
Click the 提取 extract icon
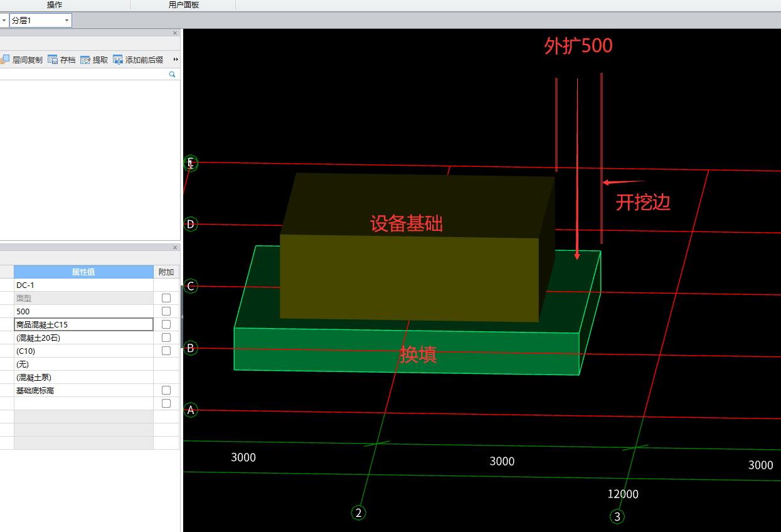pos(85,60)
